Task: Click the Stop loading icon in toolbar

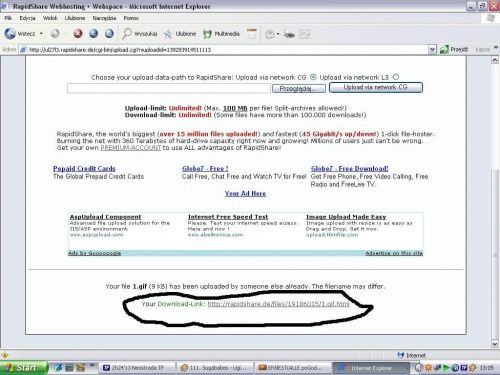Action: click(x=78, y=34)
